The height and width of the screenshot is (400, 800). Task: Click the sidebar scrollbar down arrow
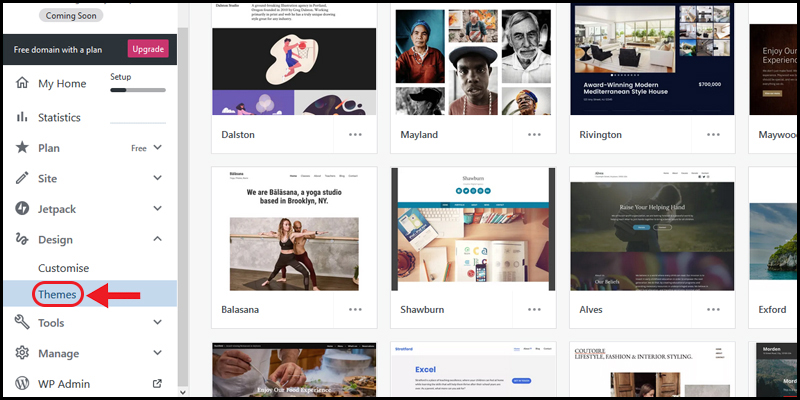tap(183, 392)
